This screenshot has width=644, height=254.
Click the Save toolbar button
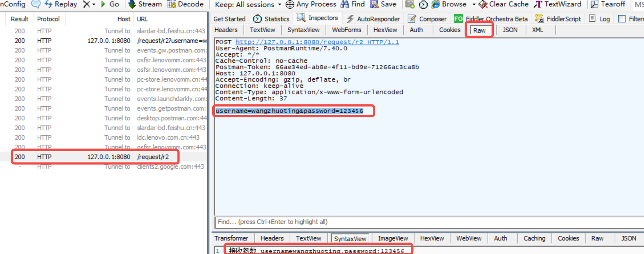tap(383, 4)
